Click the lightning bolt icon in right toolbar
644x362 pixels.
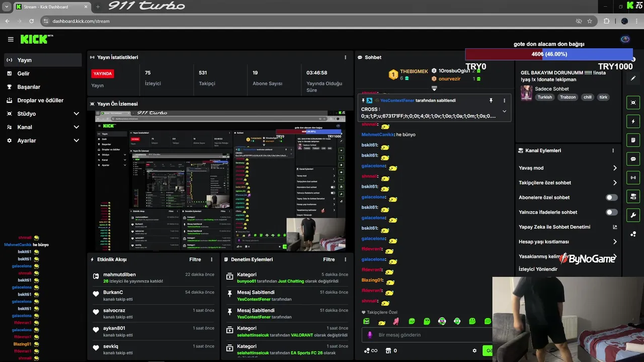(x=633, y=121)
